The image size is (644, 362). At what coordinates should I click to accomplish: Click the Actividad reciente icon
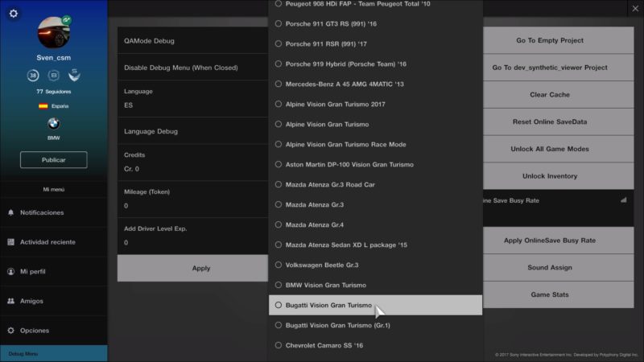coord(10,242)
